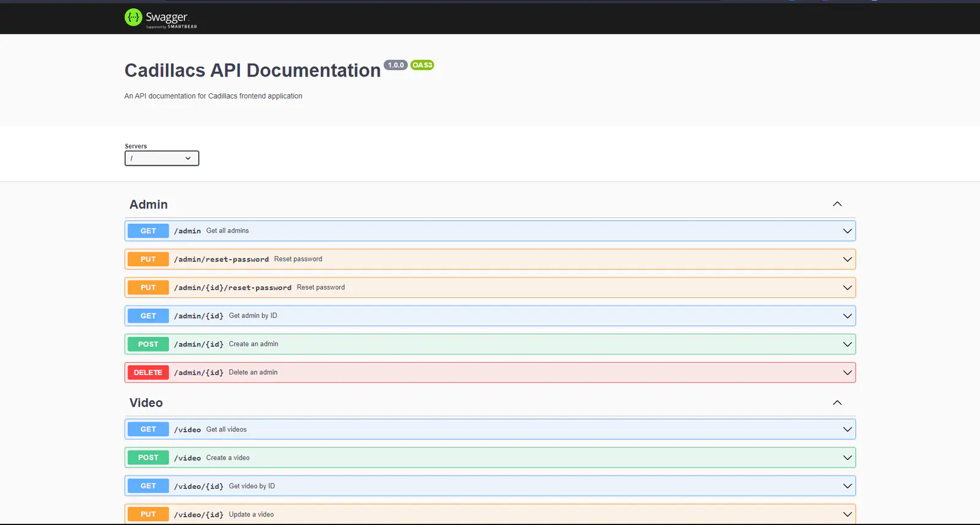Click the 'Update a video' description
This screenshot has width=980, height=525.
pyautogui.click(x=251, y=515)
